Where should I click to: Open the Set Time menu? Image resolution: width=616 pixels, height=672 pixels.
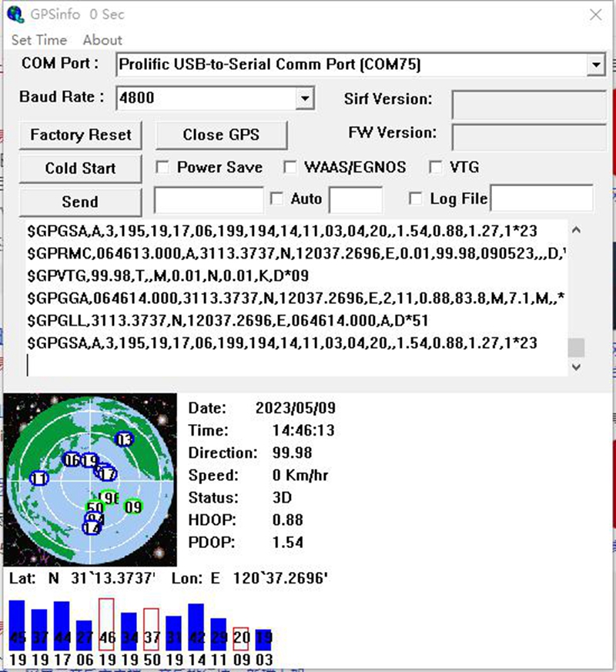(x=38, y=40)
